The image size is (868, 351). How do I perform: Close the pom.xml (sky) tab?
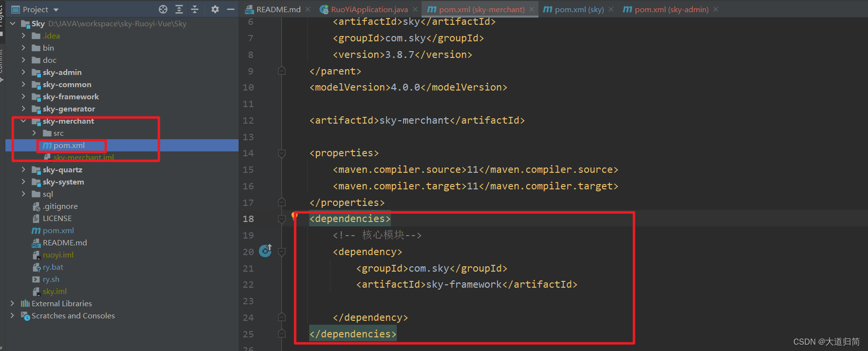click(x=611, y=9)
